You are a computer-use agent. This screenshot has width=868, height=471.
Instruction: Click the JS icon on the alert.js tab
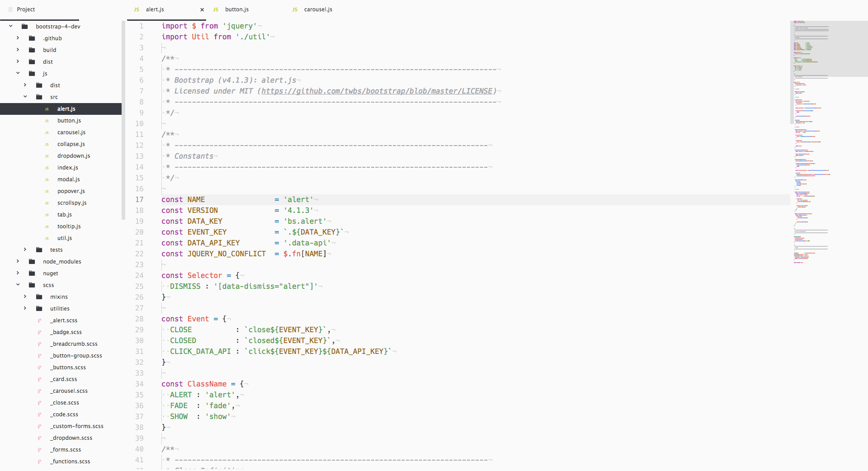[x=137, y=9]
